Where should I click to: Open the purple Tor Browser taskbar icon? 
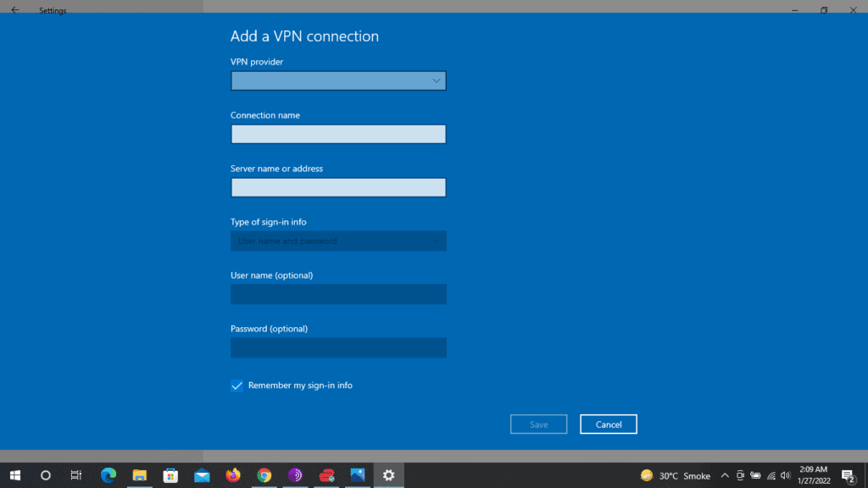(x=295, y=475)
